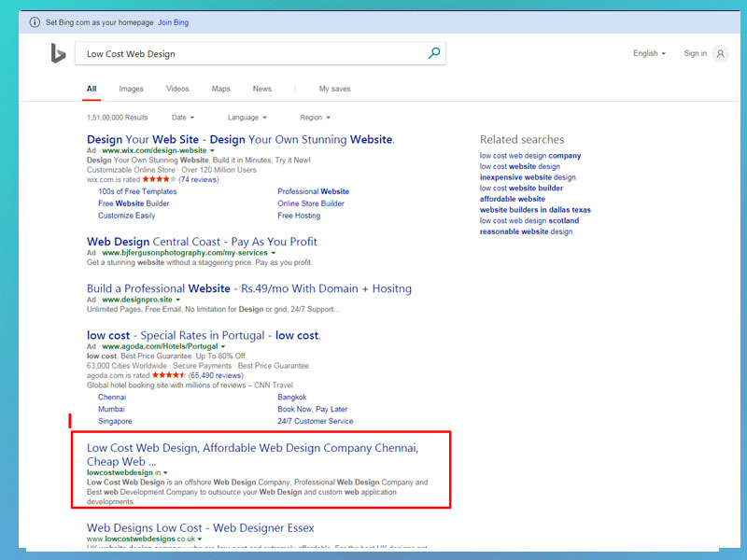
Task: Click related search low cost web design scotland
Action: point(529,221)
